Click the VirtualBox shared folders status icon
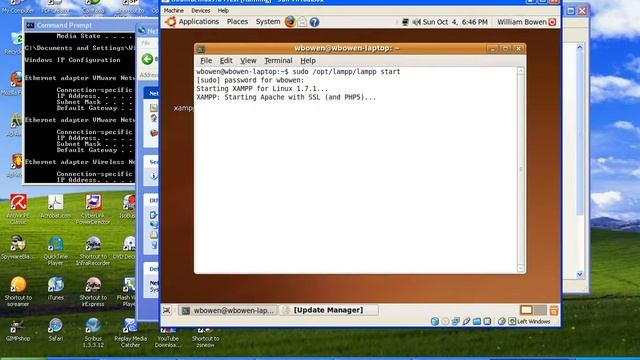The image size is (640, 360). pos(477,322)
